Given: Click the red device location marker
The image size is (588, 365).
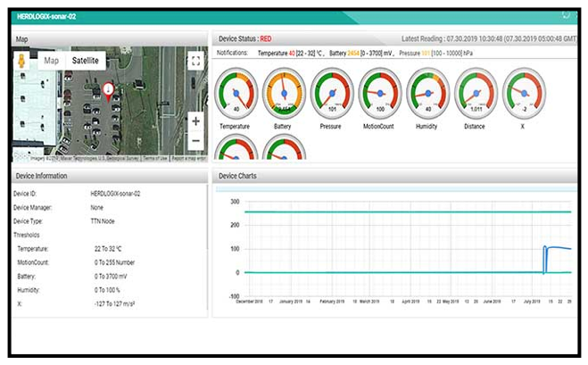Looking at the screenshot, I should coord(108,90).
